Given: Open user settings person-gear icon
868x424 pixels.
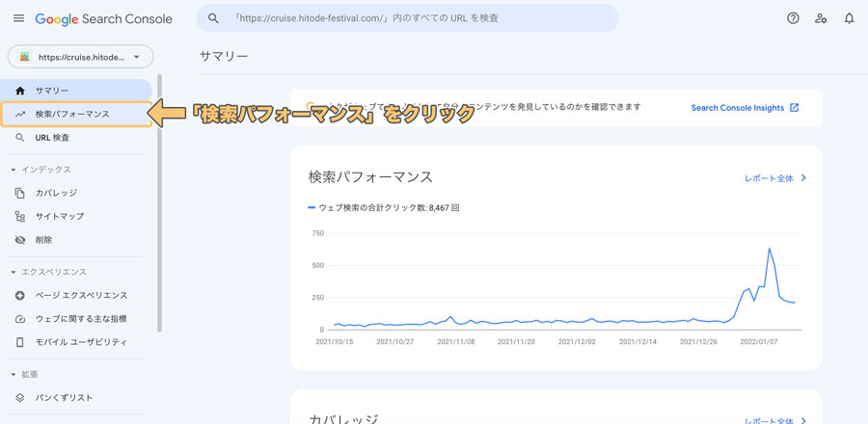Looking at the screenshot, I should tap(821, 18).
